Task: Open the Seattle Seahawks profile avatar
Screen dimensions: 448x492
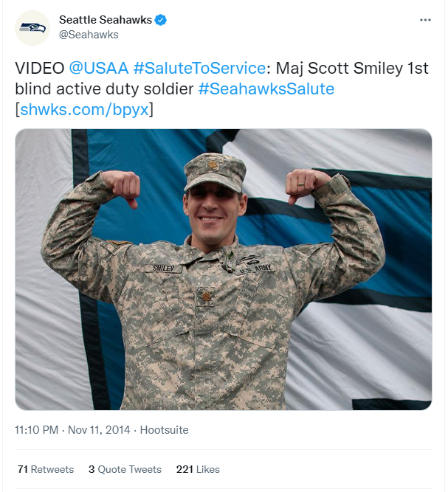Action: click(x=32, y=27)
